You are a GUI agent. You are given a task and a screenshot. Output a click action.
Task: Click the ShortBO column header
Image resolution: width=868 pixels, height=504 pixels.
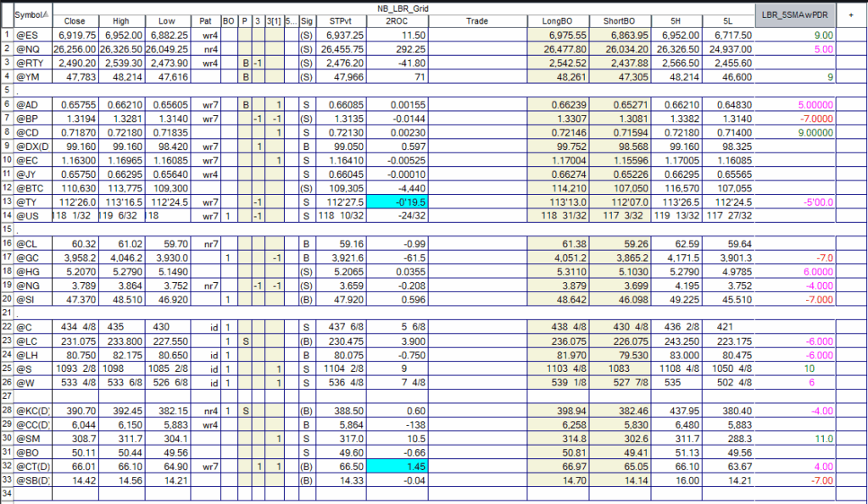[x=620, y=21]
